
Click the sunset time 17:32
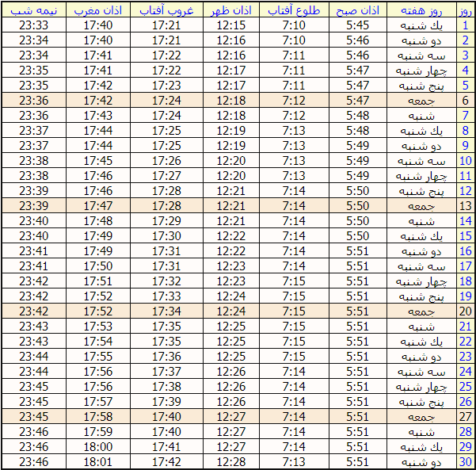pyautogui.click(x=166, y=281)
